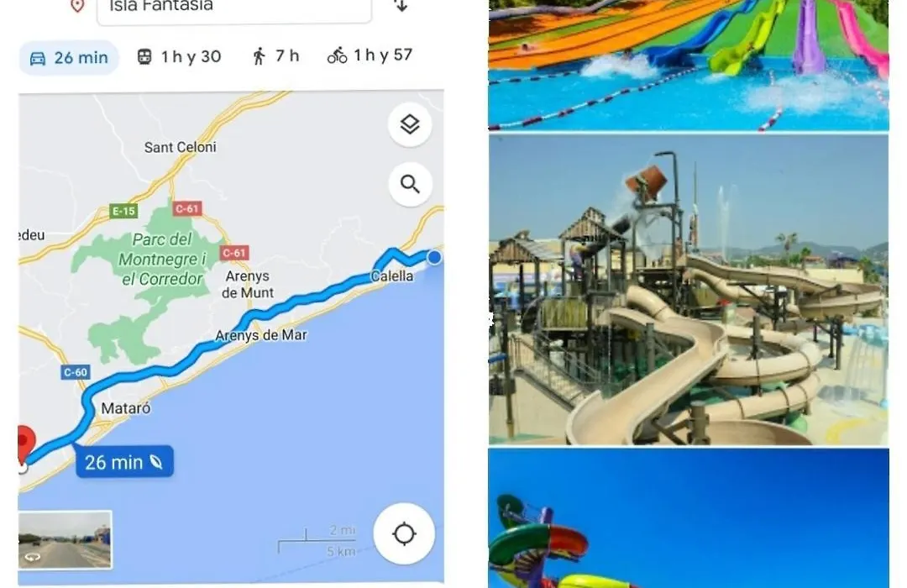Open the Street View thumbnail preview

65,539
